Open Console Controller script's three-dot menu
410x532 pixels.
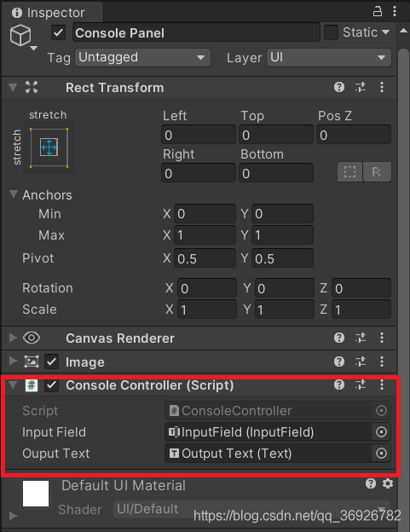[x=382, y=385]
